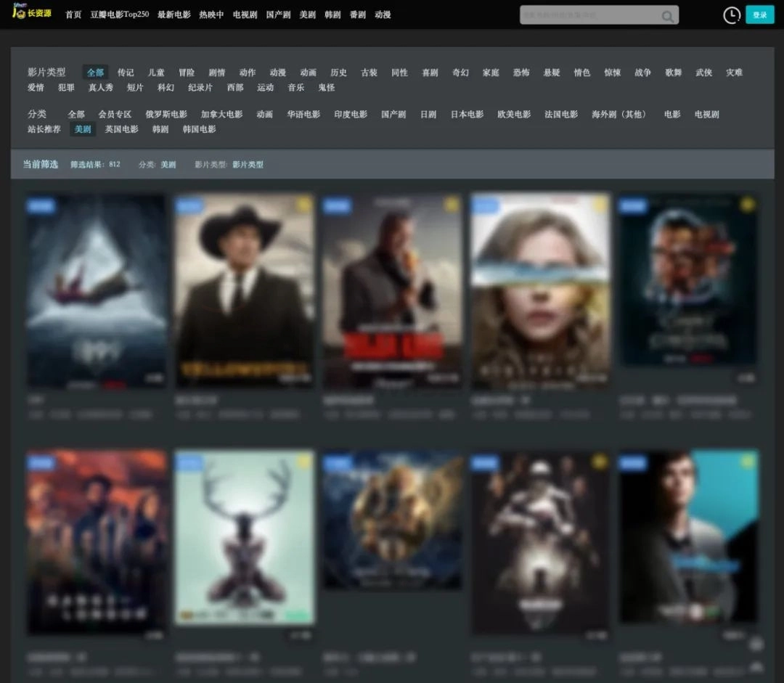Click into the search input field

(x=588, y=15)
